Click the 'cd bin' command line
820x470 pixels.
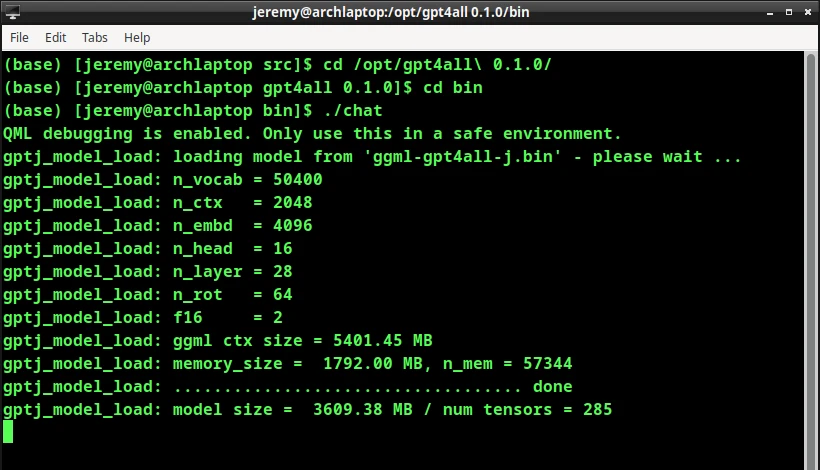243,88
